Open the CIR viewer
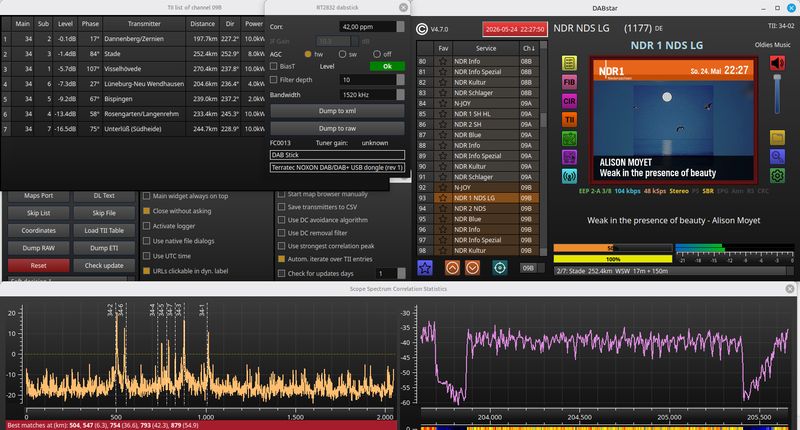The width and height of the screenshot is (800, 430). tap(569, 101)
